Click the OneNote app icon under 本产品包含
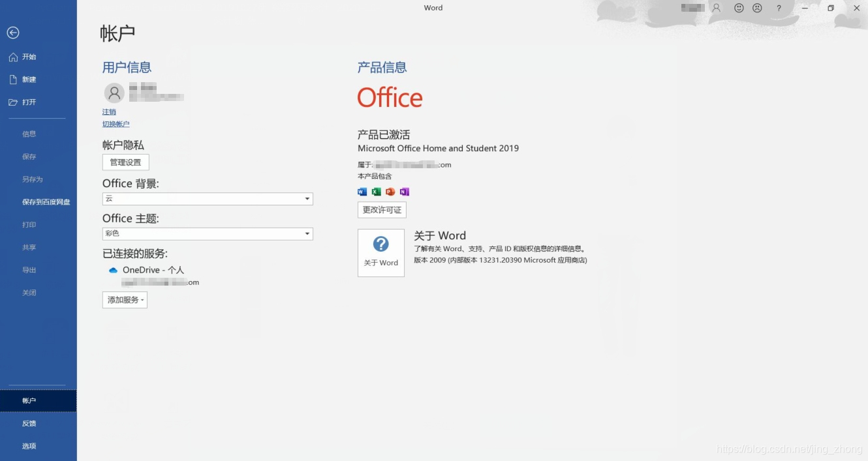This screenshot has height=461, width=868. click(404, 192)
